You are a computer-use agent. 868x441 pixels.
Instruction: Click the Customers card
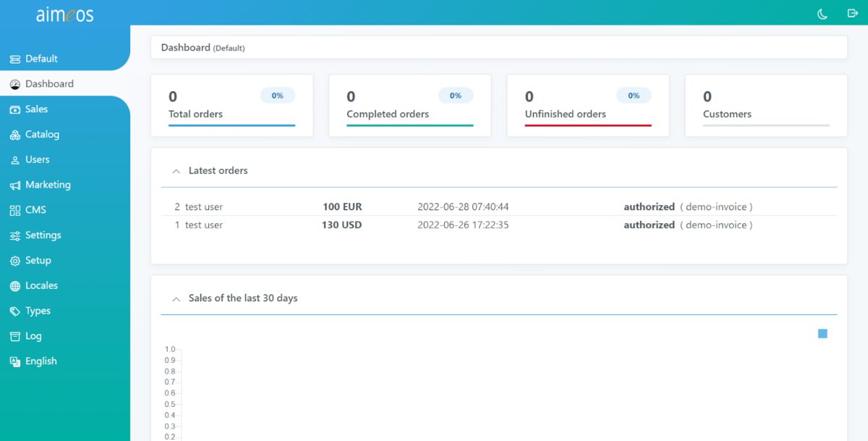tap(766, 106)
